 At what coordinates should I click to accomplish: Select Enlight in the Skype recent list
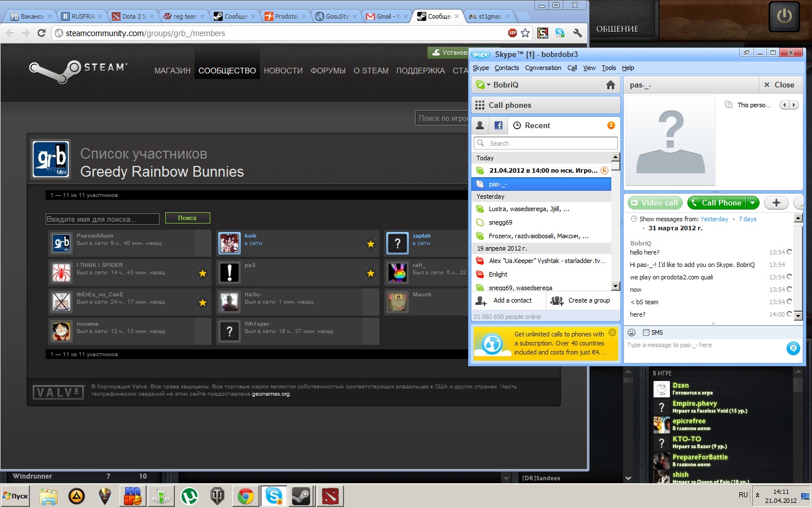(x=541, y=274)
